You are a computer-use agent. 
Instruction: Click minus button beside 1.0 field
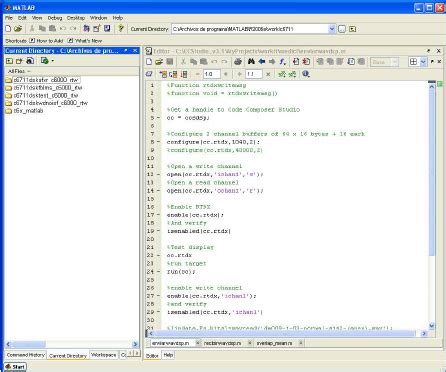coord(198,74)
